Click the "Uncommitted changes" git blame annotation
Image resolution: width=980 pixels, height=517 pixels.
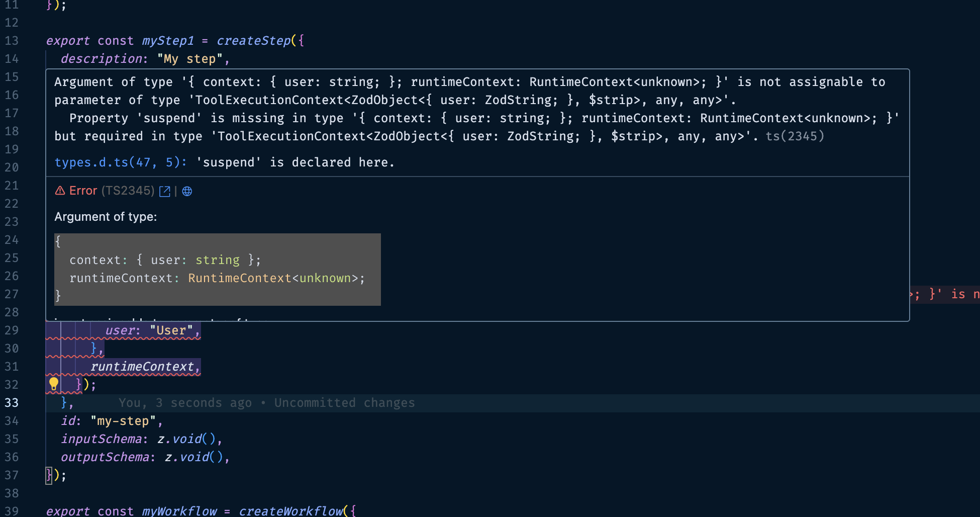coord(344,403)
